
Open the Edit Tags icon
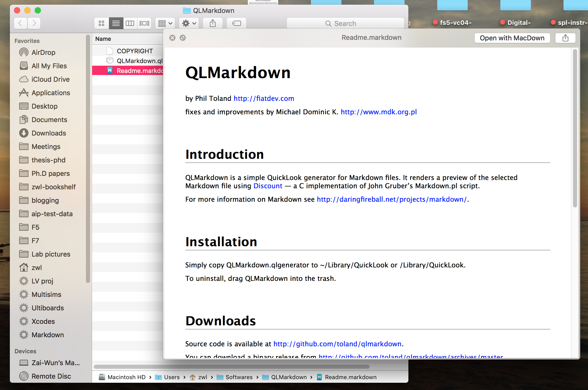click(236, 23)
